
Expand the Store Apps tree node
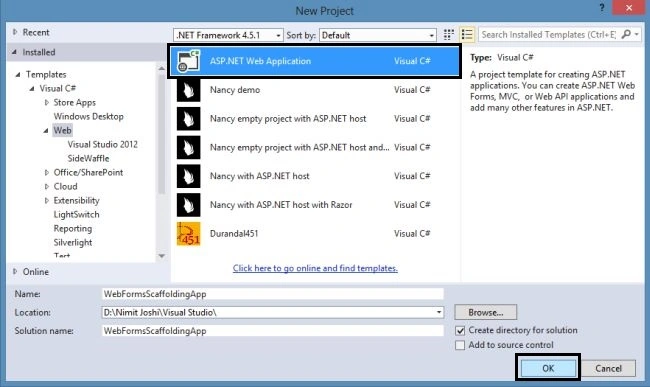point(46,102)
